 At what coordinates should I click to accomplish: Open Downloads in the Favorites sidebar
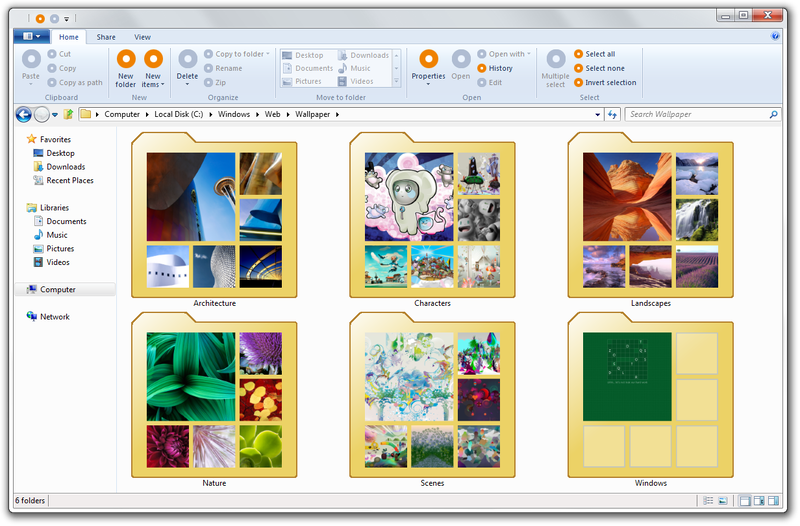pos(65,167)
